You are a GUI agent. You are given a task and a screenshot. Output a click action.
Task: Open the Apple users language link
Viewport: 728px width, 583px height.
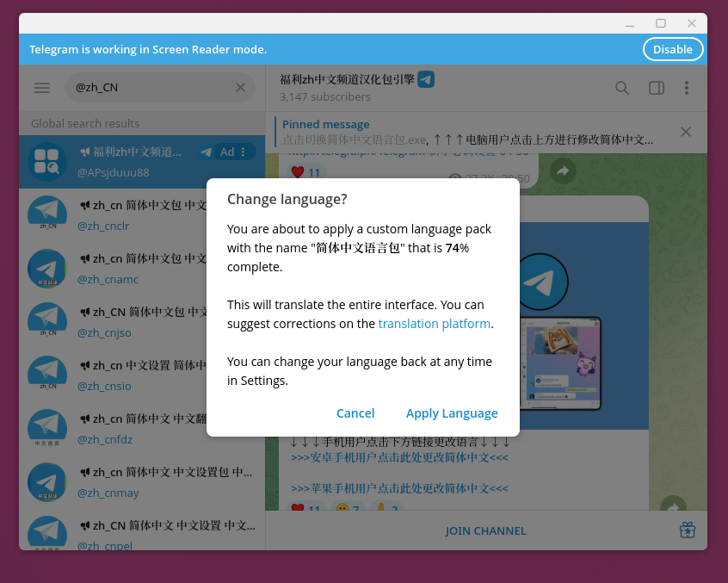pos(399,488)
